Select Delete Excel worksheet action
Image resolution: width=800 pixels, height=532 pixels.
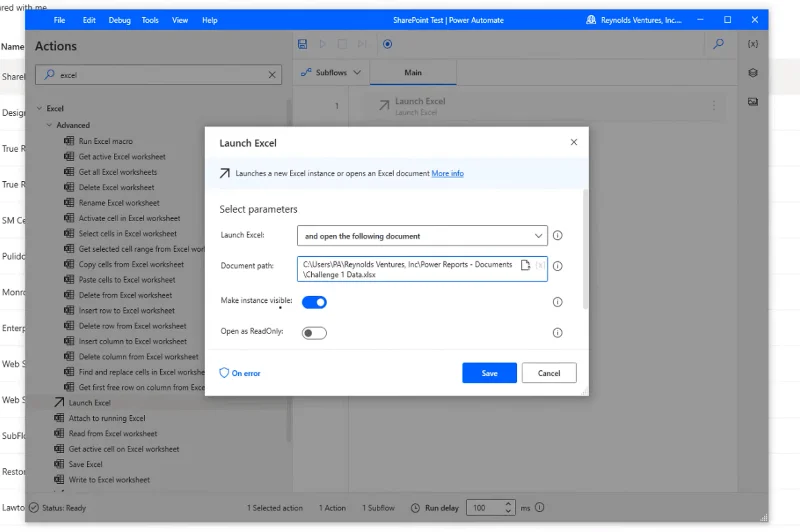tap(116, 187)
